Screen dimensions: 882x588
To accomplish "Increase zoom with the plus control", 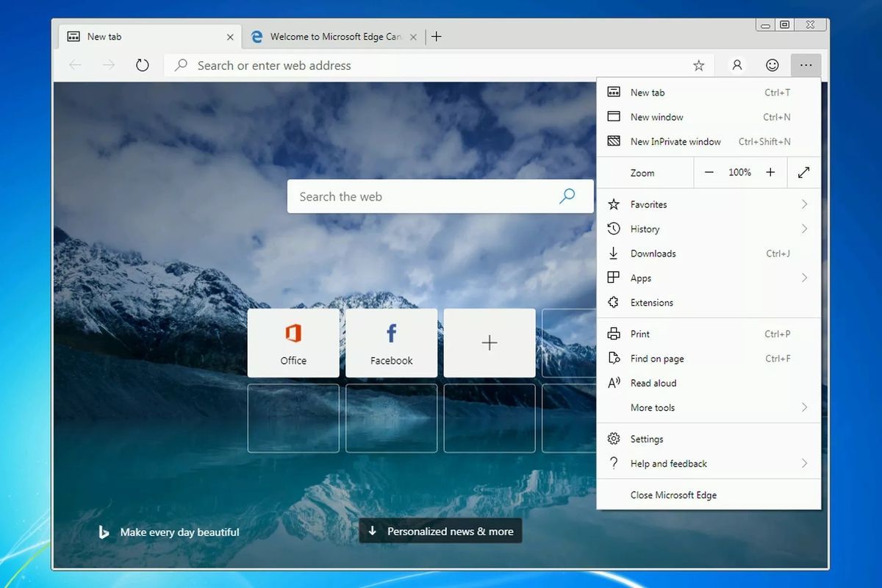I will tap(770, 172).
